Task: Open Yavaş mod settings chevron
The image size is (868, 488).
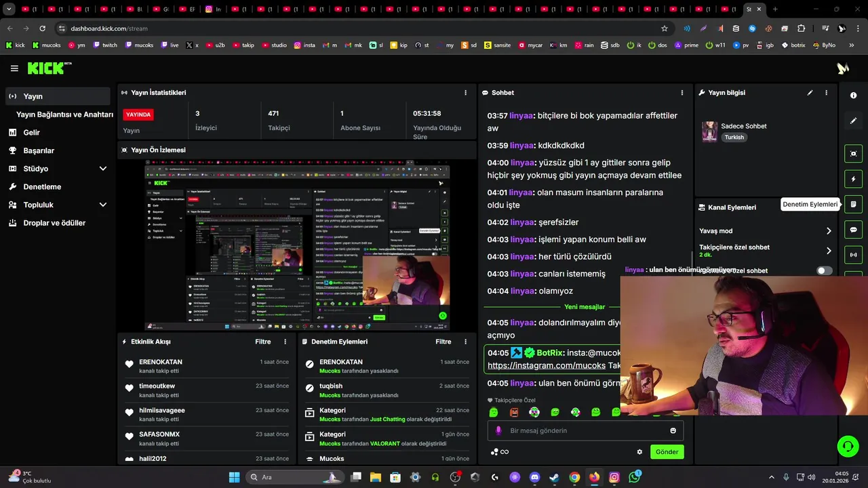Action: pos(829,231)
